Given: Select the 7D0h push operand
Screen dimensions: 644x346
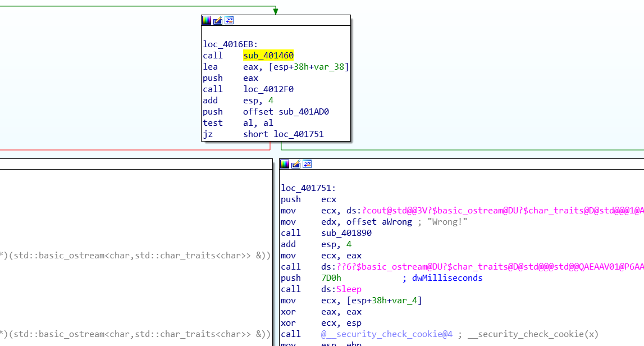Looking at the screenshot, I should (331, 278).
